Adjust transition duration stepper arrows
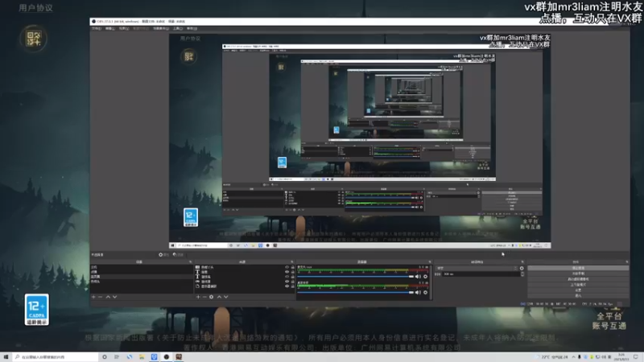This screenshot has height=362, width=644. coord(522,274)
